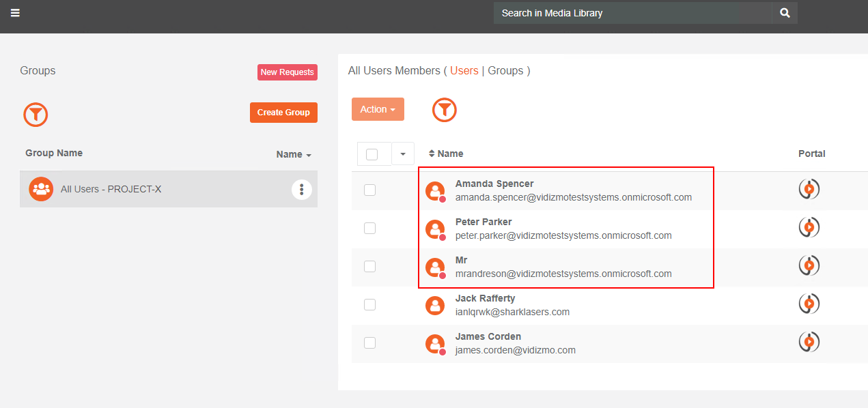
Task: Open the hamburger navigation menu
Action: (x=15, y=13)
